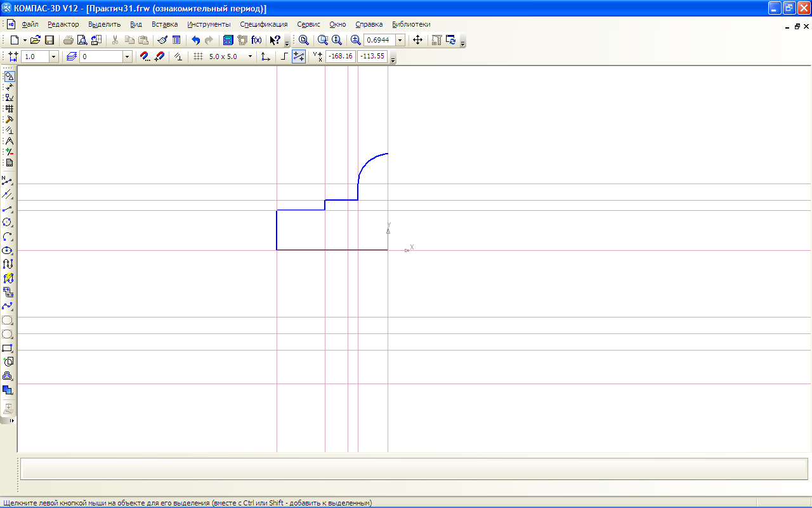Expand the side panel with the arrow

[11, 420]
